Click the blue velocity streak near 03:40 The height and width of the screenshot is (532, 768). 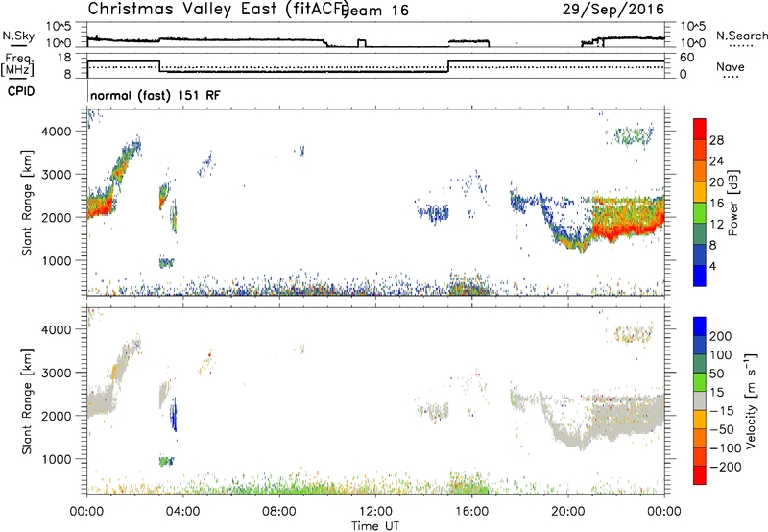(174, 414)
